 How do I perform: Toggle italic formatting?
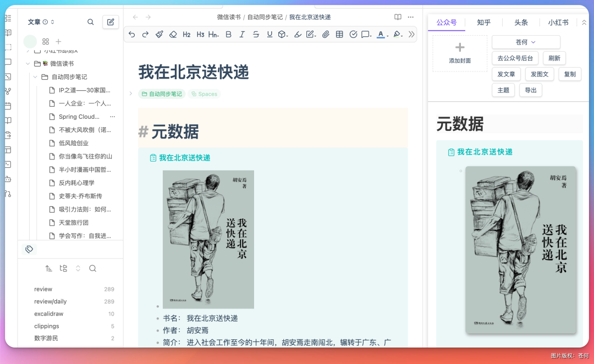coord(242,34)
